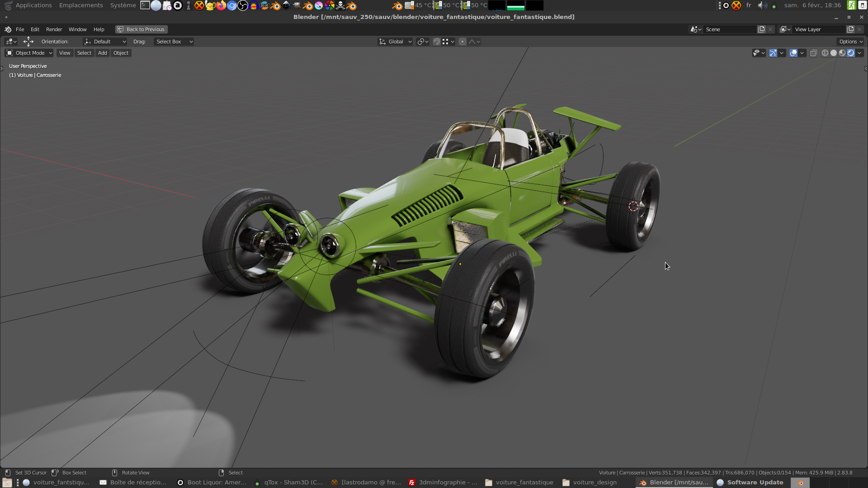Open the viewport Select menu
868x488 pixels.
click(x=84, y=53)
